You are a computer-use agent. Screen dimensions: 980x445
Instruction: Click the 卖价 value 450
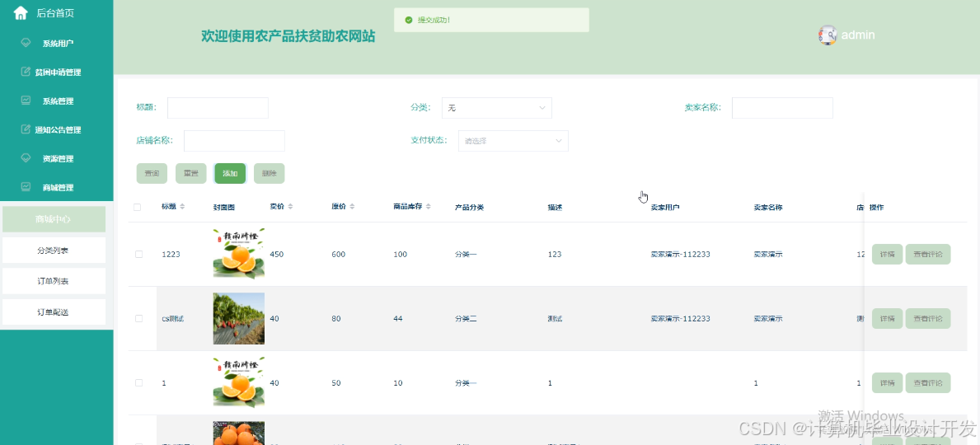coord(276,255)
